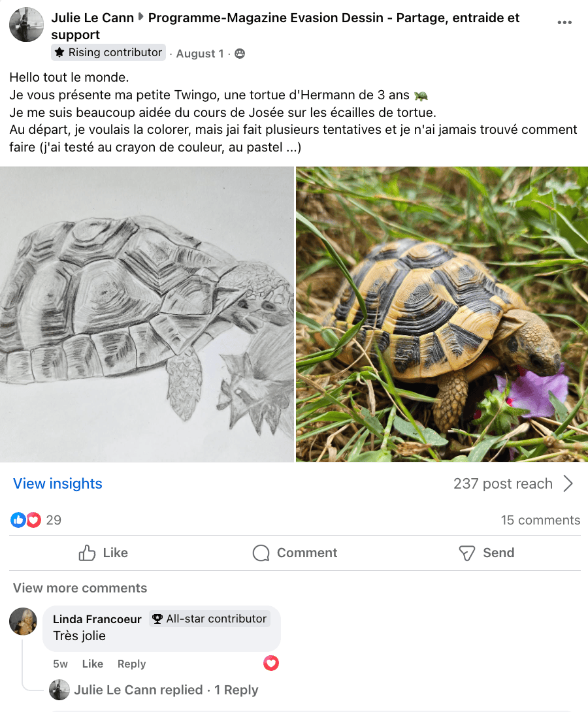This screenshot has width=588, height=712.
Task: Open Linda Francoeur's avatar
Action: (23, 621)
